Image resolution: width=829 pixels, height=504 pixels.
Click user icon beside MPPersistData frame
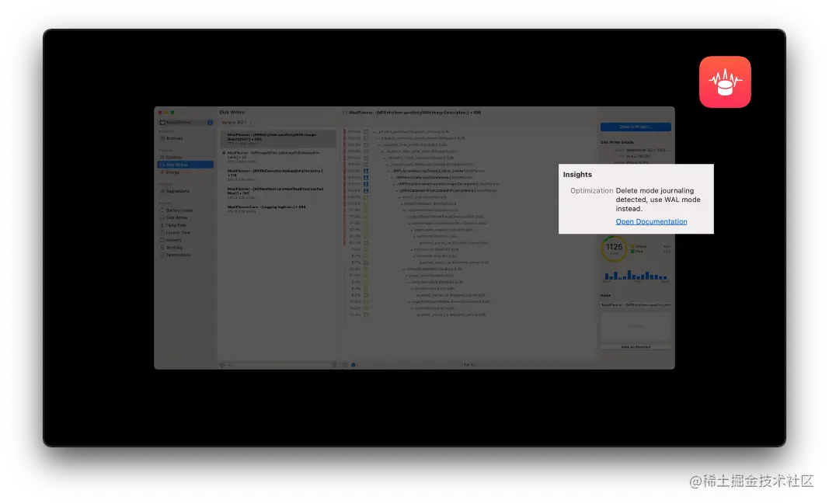[366, 178]
